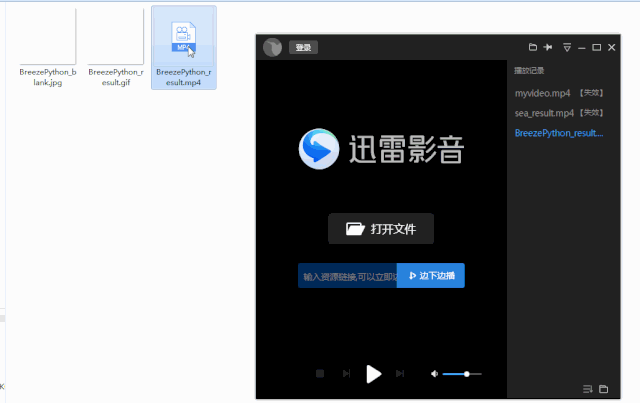This screenshot has width=640, height=403.
Task: Click the 登录 login button
Action: (303, 47)
